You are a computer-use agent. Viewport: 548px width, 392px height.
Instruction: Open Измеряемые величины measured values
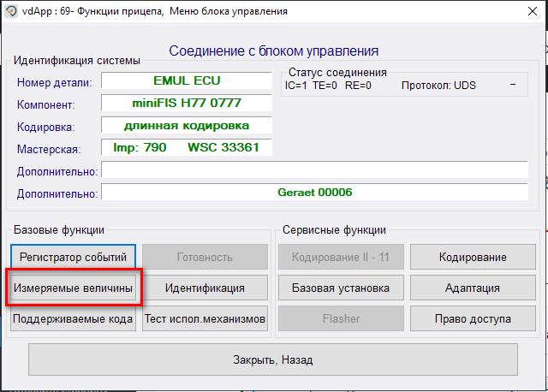click(73, 288)
